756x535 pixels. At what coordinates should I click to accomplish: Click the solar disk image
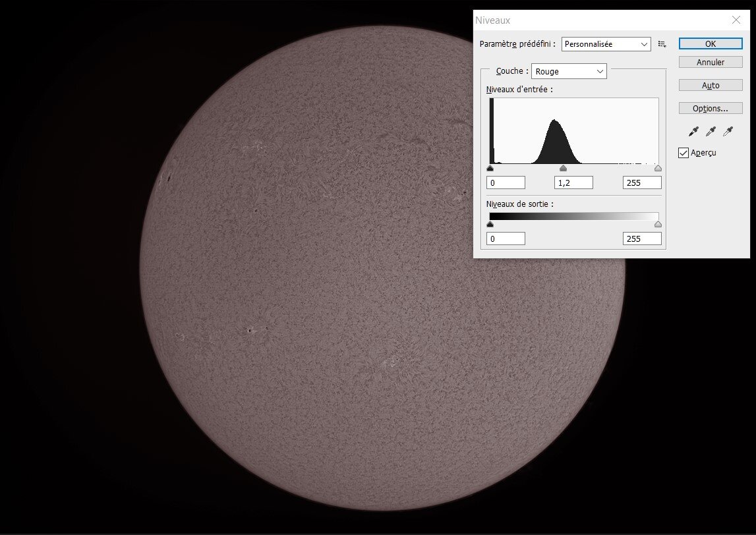coord(382,268)
